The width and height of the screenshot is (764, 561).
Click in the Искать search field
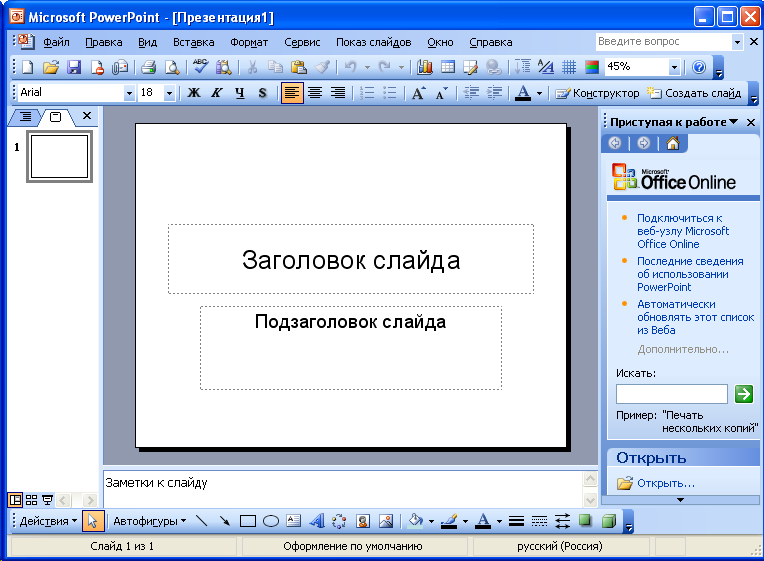671,394
